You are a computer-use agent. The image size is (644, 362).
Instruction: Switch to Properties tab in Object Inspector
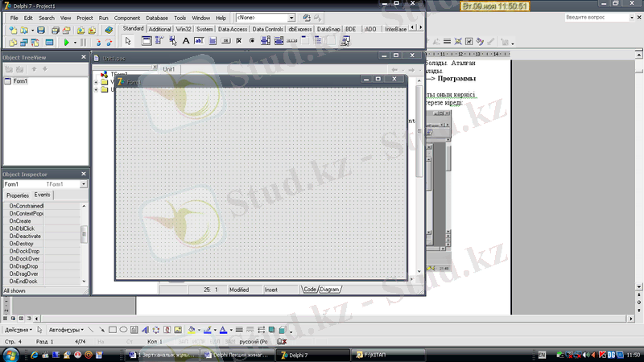click(x=18, y=195)
